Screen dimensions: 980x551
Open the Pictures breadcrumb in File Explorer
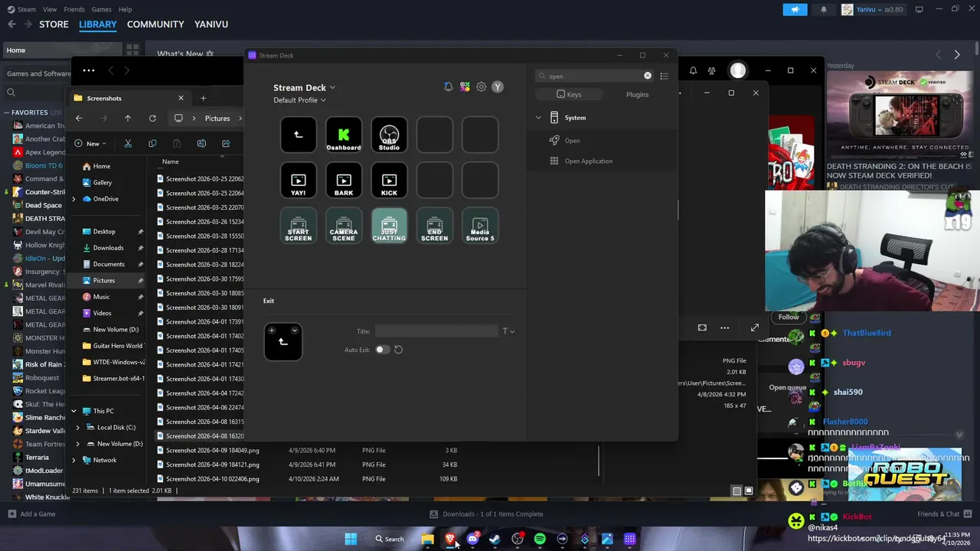click(x=217, y=119)
